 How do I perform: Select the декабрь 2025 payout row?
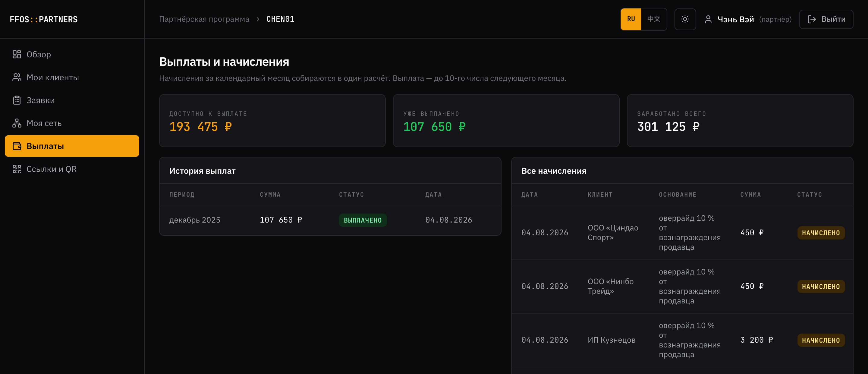(x=330, y=220)
